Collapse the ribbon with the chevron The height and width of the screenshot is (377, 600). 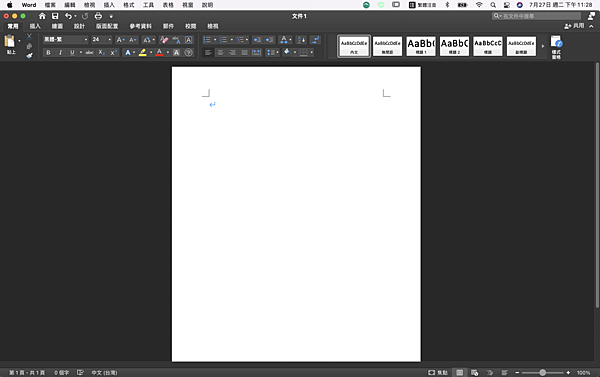[591, 26]
